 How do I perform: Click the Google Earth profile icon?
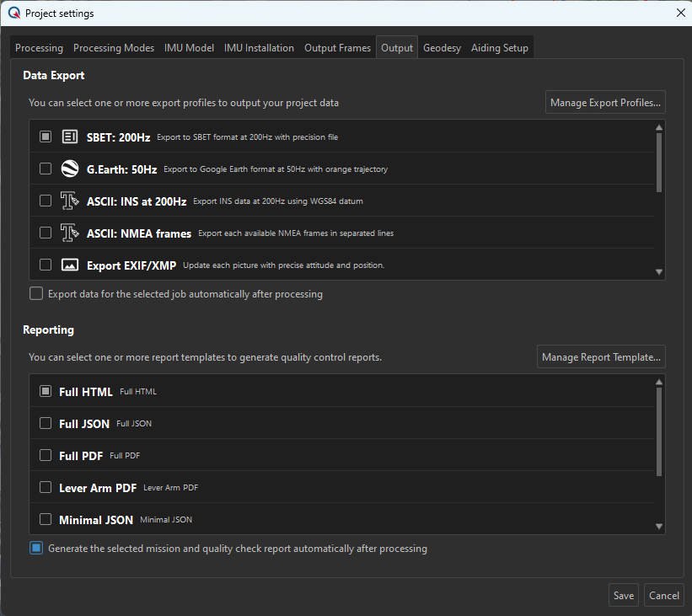tap(70, 169)
